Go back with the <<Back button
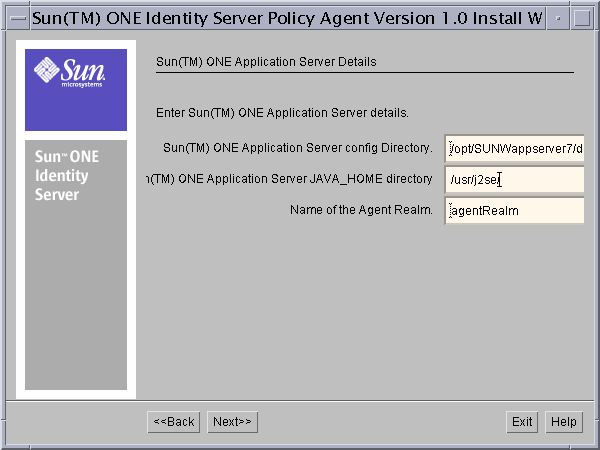This screenshot has width=600, height=450. pyautogui.click(x=174, y=422)
